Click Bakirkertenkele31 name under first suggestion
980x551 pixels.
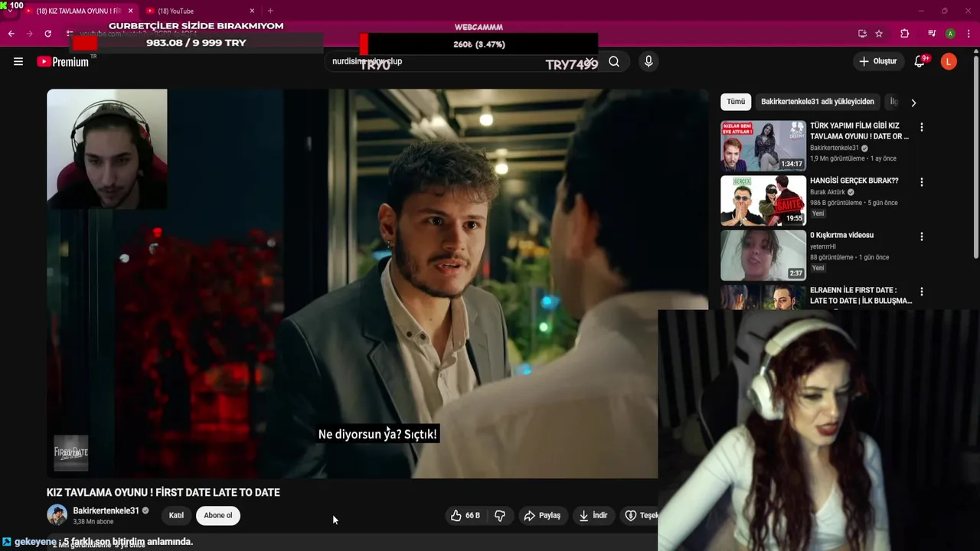coord(834,148)
